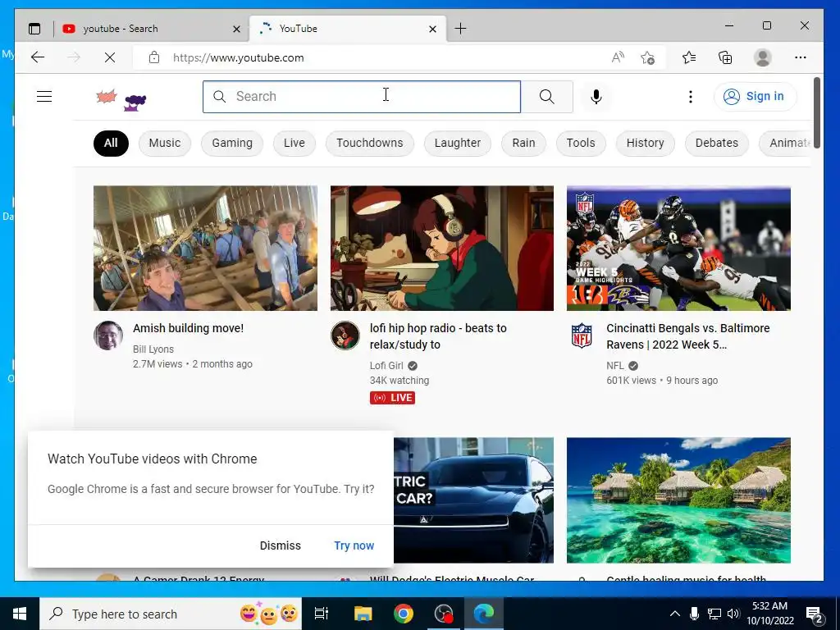Viewport: 840px width, 630px height.
Task: Click the red LIVE badge
Action: 392,398
